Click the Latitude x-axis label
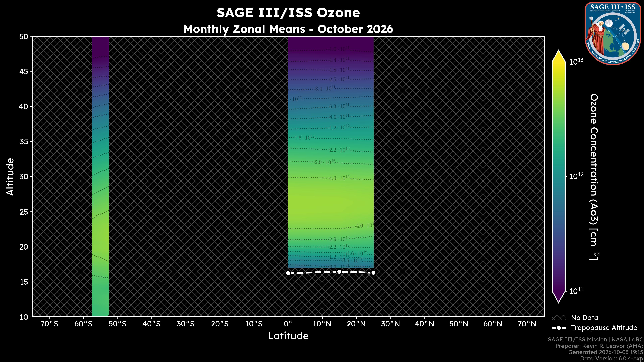Viewport: 644px width, 362px height. pos(288,336)
